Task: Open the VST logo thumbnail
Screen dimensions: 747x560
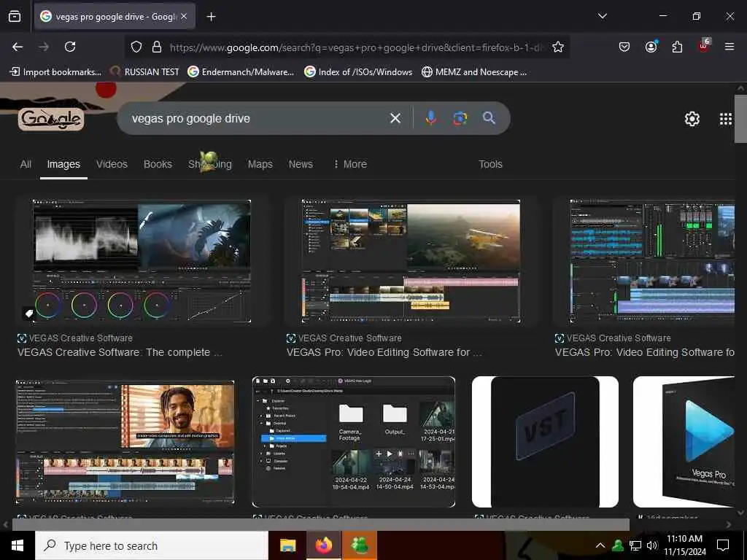Action: (545, 442)
